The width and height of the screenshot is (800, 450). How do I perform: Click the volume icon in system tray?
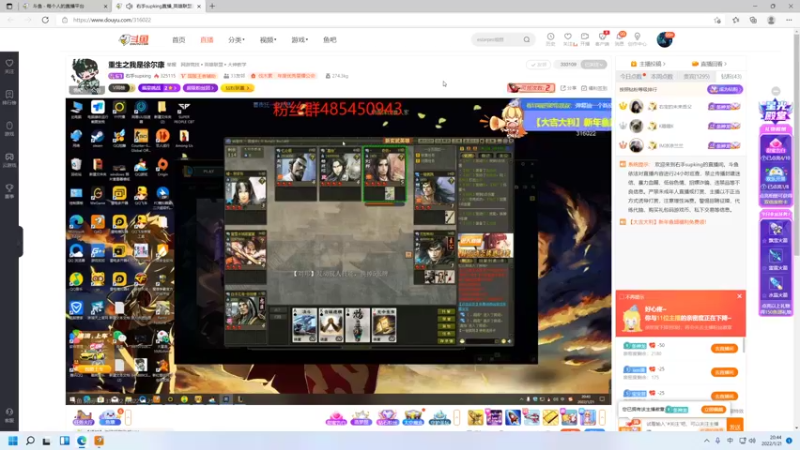coord(753,441)
